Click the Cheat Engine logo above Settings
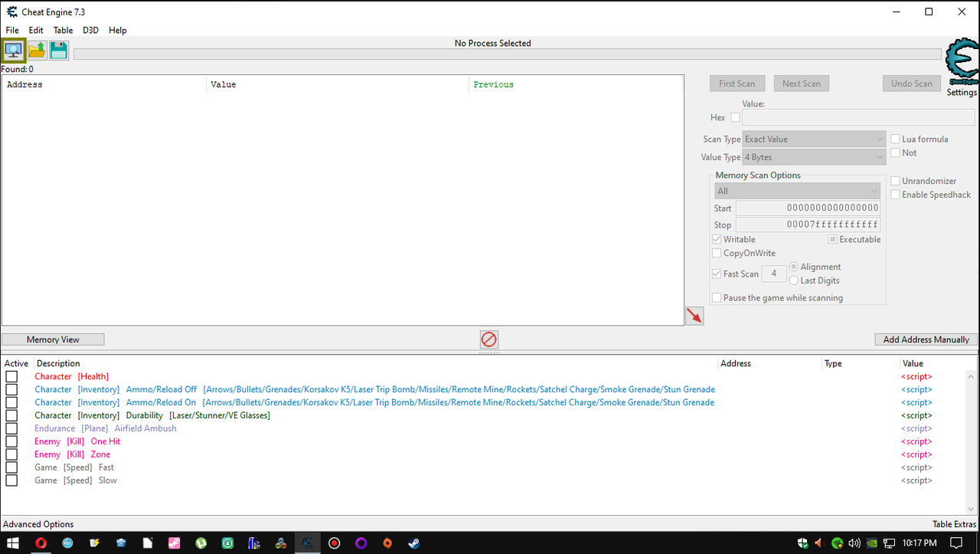The image size is (980, 554). (962, 62)
